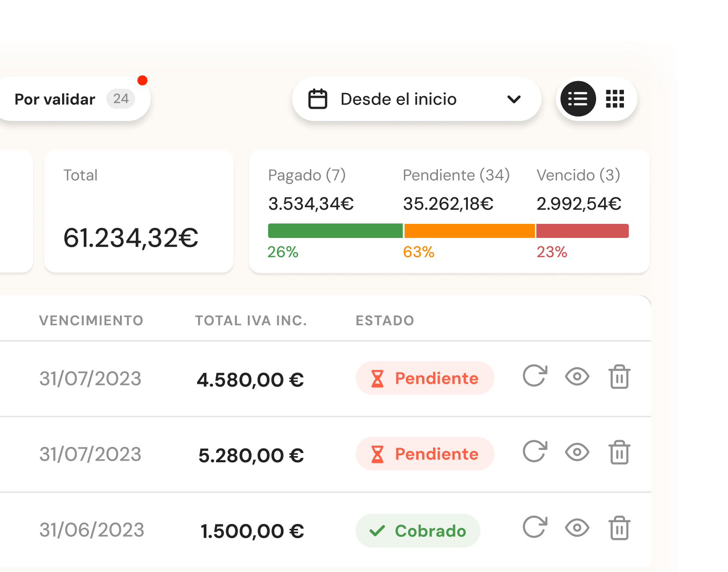728x572 pixels.
Task: Refresh the 4.580,00 € invoice row
Action: [x=535, y=376]
